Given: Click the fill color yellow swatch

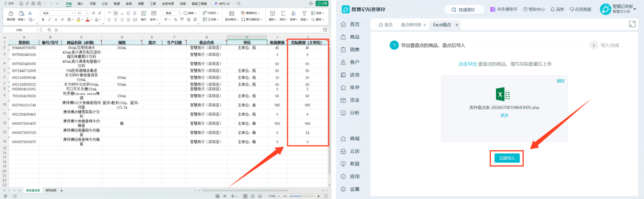Looking at the screenshot, I should pos(78,19).
